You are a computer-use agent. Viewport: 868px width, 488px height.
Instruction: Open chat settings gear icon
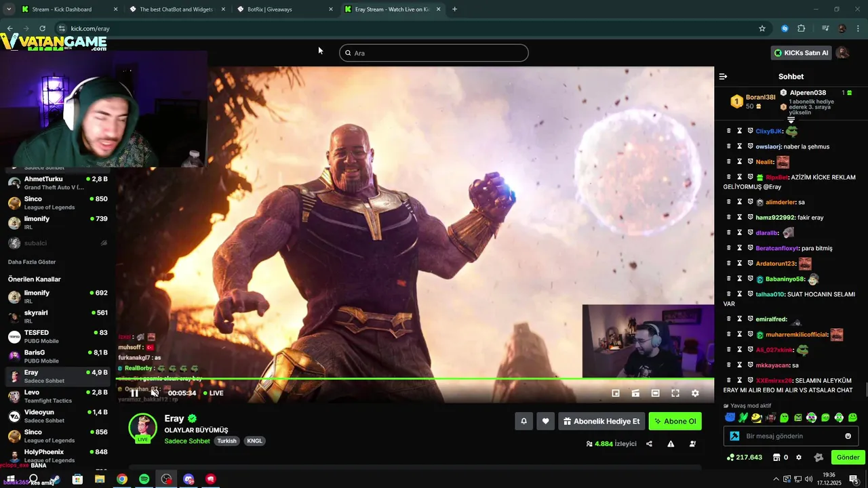(x=798, y=457)
